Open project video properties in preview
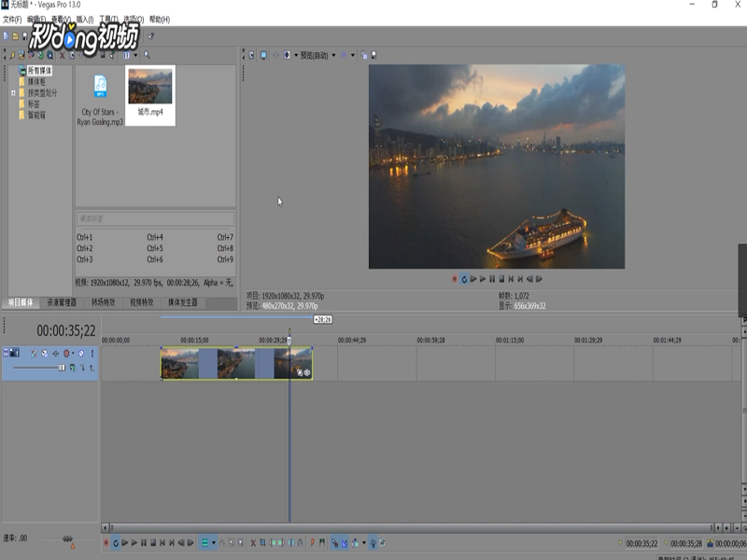747x560 pixels. pyautogui.click(x=251, y=55)
